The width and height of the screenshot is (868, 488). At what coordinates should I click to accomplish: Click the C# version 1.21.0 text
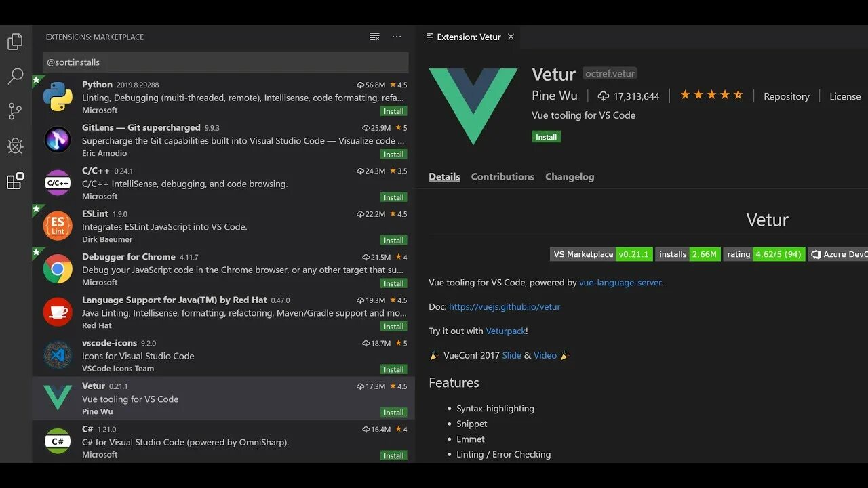coord(106,430)
